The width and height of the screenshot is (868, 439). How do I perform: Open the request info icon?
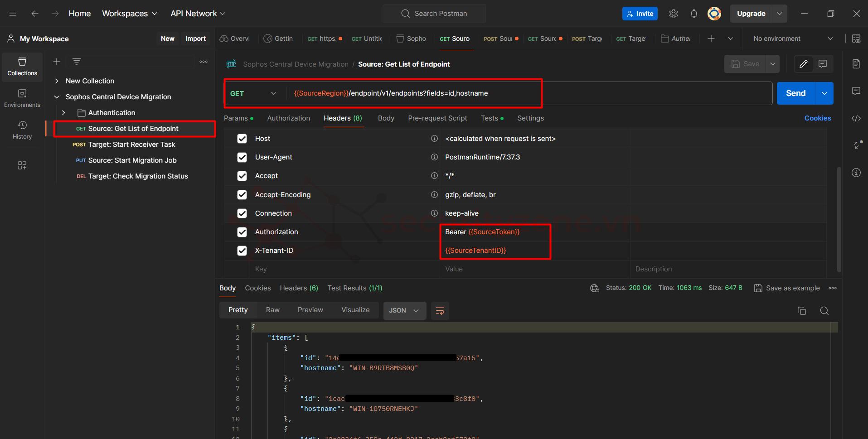coord(856,173)
